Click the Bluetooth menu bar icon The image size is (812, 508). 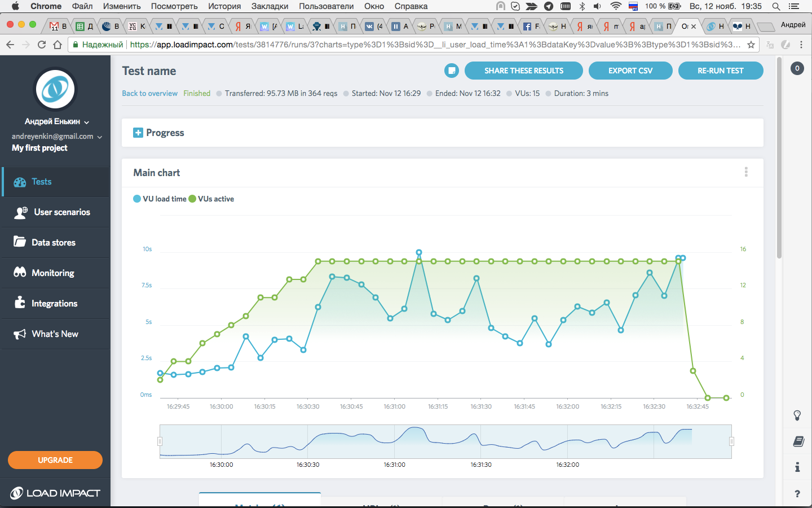click(x=582, y=6)
